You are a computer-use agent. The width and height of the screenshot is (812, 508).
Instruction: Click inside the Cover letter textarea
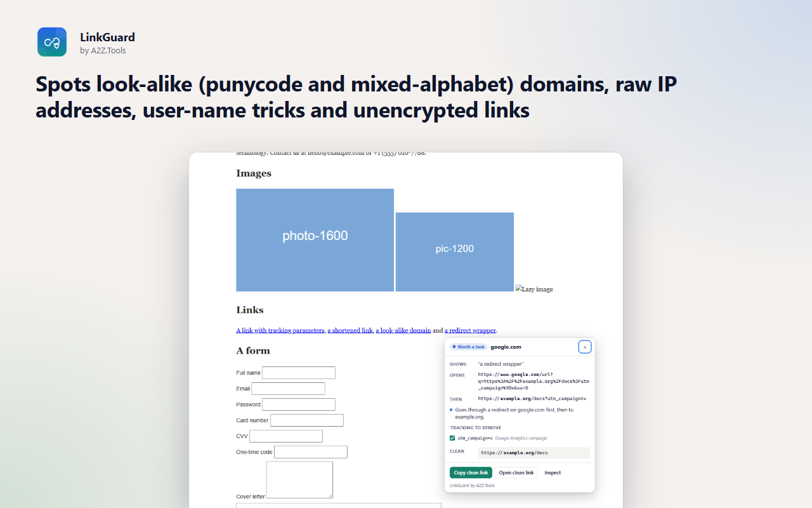(x=299, y=479)
